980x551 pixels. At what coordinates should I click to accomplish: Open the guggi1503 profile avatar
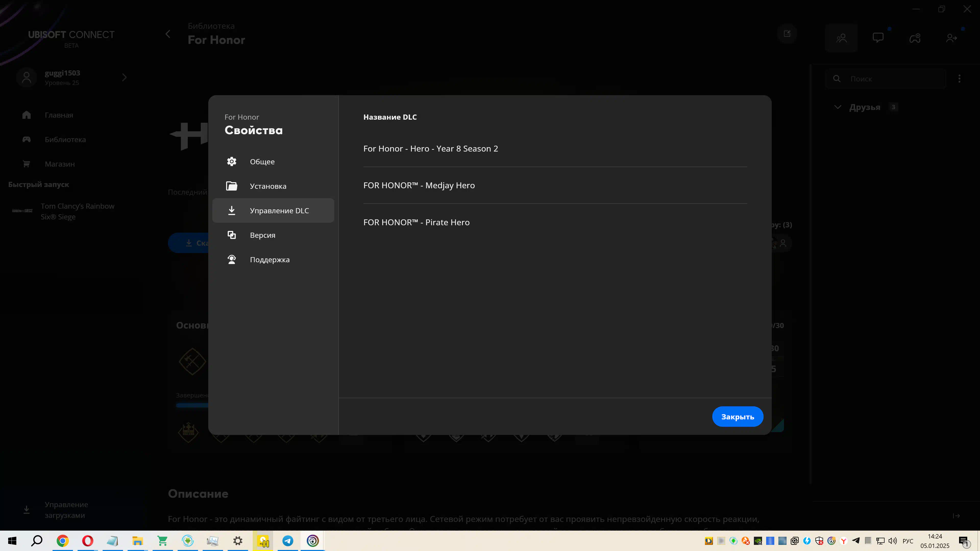click(x=26, y=78)
